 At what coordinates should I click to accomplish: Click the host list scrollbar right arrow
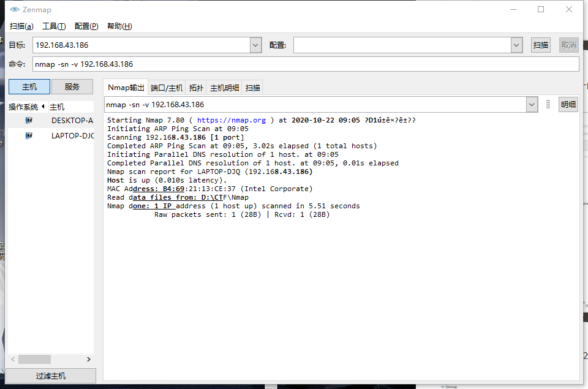pyautogui.click(x=88, y=359)
